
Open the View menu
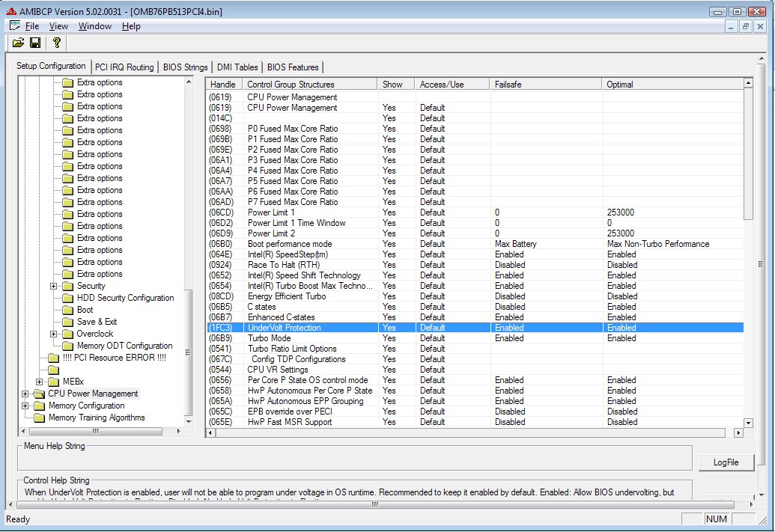pyautogui.click(x=58, y=26)
